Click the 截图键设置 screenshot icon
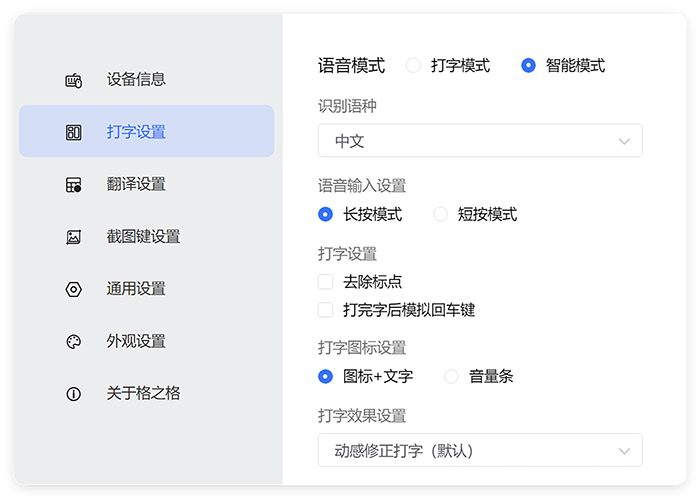The width and height of the screenshot is (700, 499). coord(73,237)
